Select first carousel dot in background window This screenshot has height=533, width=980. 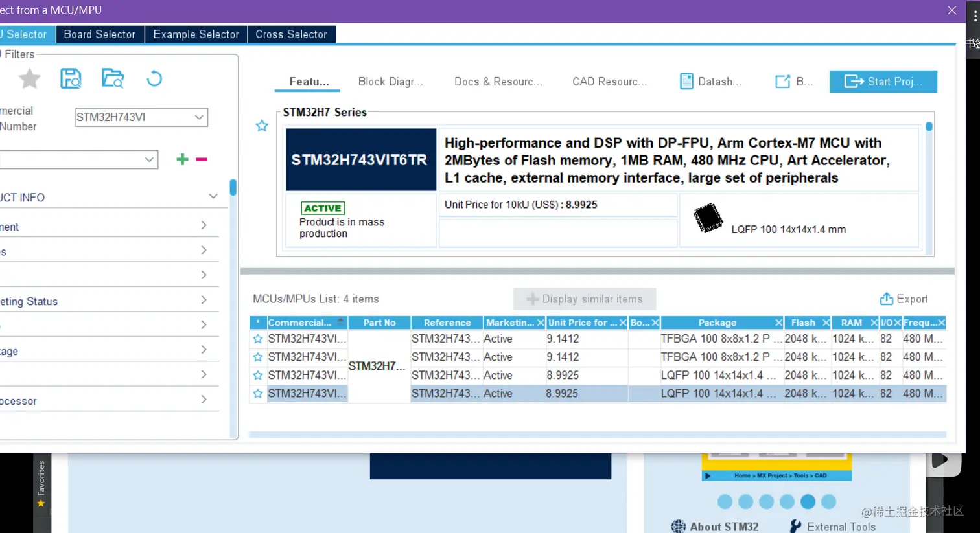pyautogui.click(x=725, y=502)
